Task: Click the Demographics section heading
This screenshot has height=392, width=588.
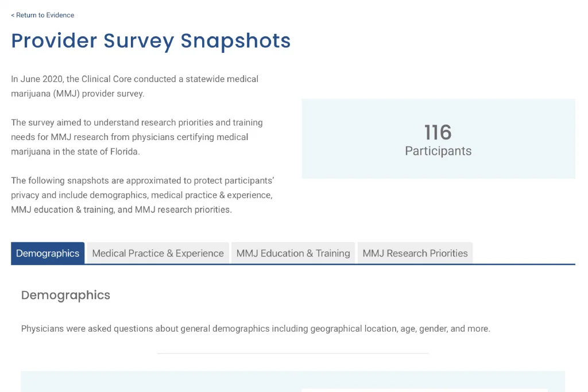Action: coord(65,295)
